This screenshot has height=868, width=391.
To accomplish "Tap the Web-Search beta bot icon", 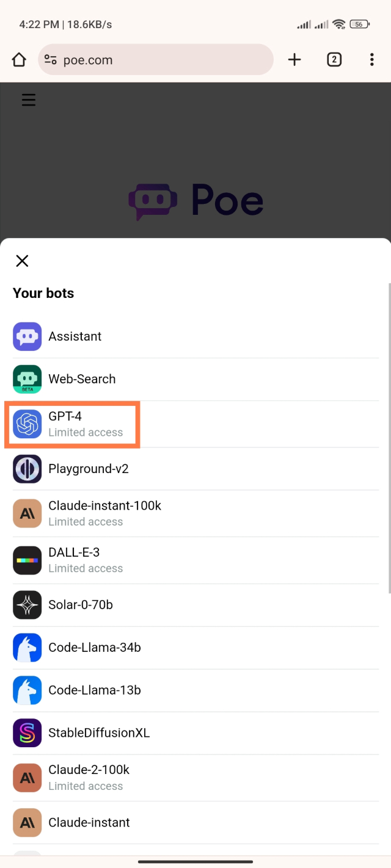I will [x=27, y=379].
